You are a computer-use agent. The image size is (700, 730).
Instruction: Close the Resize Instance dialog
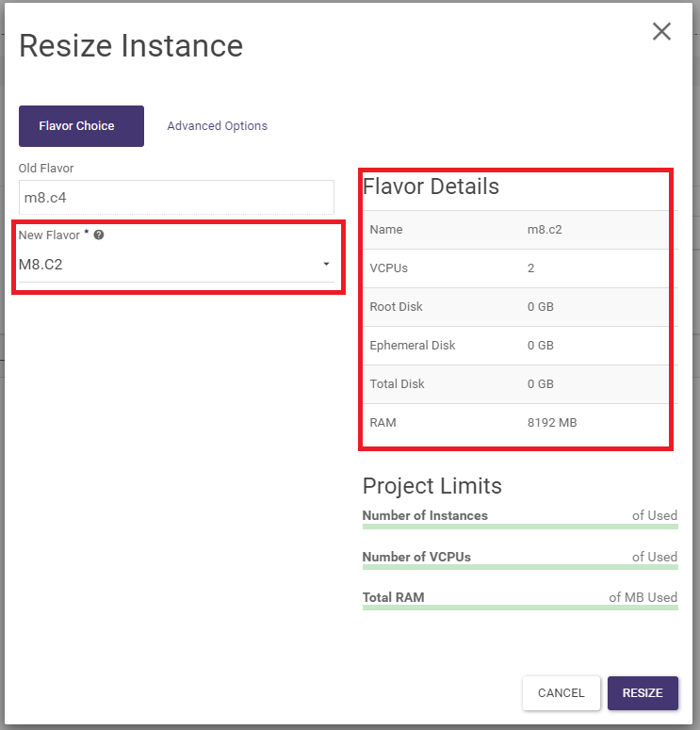pyautogui.click(x=661, y=32)
